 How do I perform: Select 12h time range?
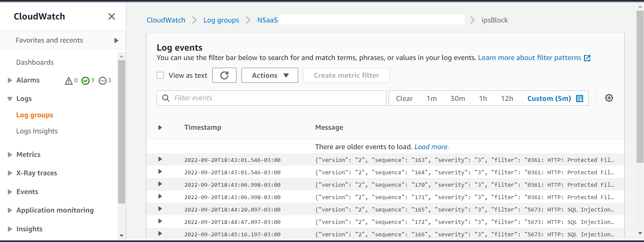pyautogui.click(x=507, y=99)
